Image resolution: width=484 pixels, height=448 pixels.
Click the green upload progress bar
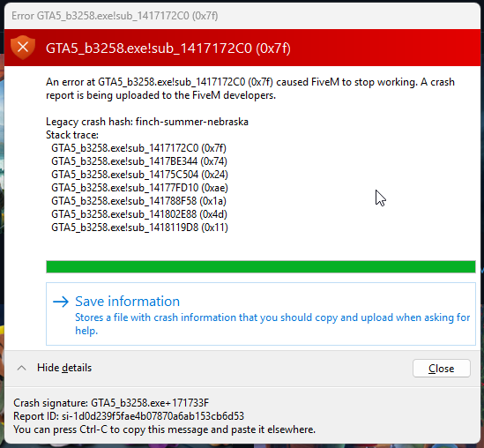point(261,266)
